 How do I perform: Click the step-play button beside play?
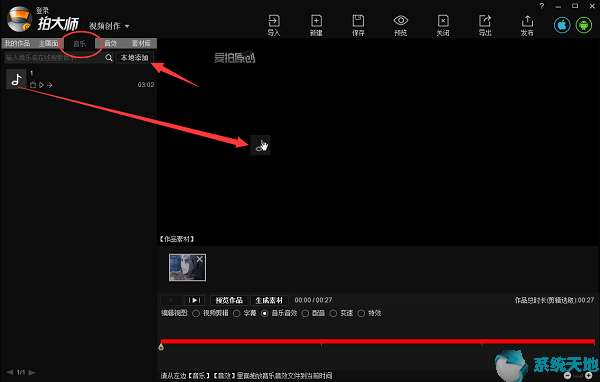pyautogui.click(x=194, y=300)
